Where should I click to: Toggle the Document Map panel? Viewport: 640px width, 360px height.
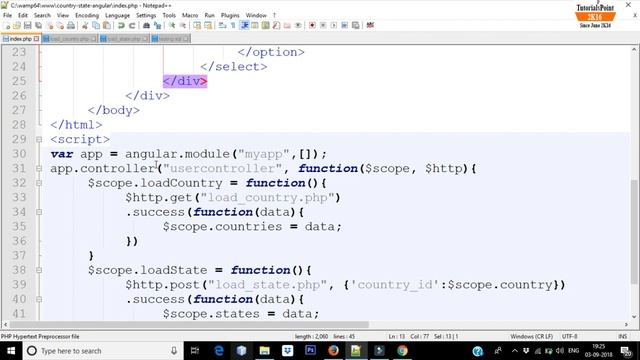pyautogui.click(x=266, y=25)
